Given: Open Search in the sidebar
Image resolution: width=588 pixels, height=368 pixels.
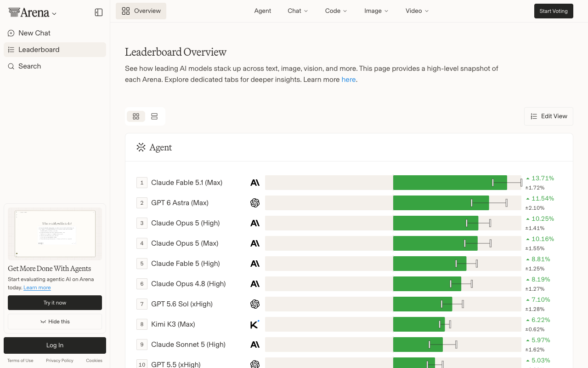Looking at the screenshot, I should point(55,66).
